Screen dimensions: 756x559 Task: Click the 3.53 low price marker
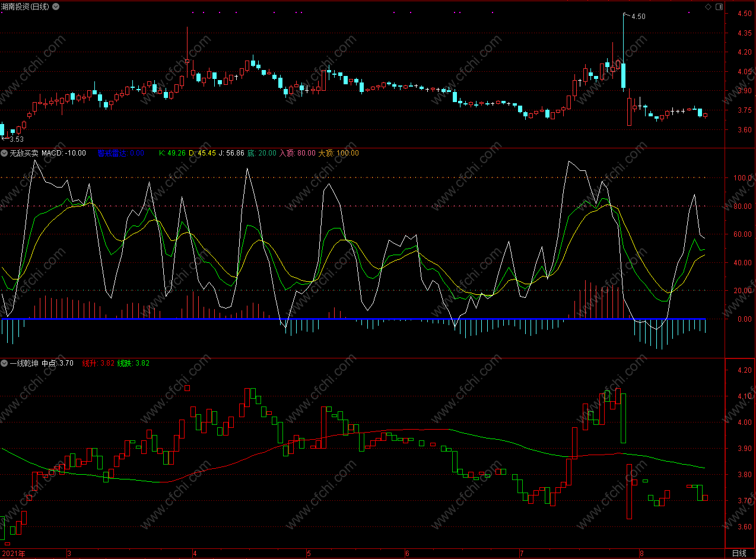pyautogui.click(x=16, y=139)
